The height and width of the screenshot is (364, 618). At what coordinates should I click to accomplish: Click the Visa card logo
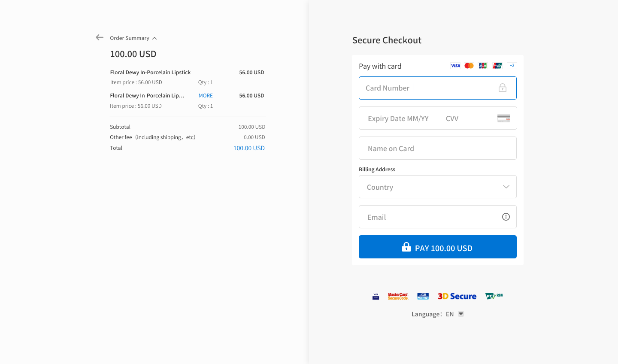click(x=455, y=66)
